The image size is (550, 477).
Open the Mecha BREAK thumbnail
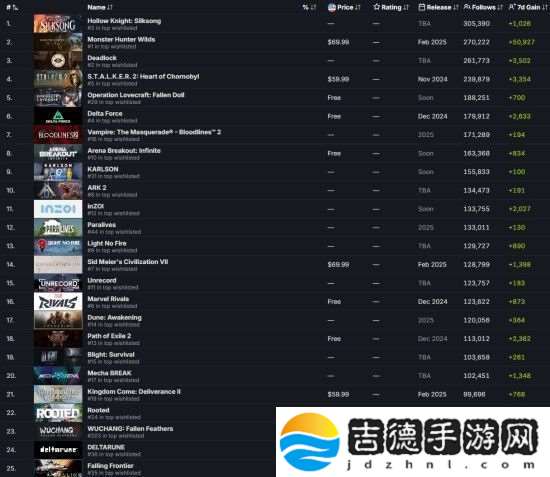(x=58, y=376)
